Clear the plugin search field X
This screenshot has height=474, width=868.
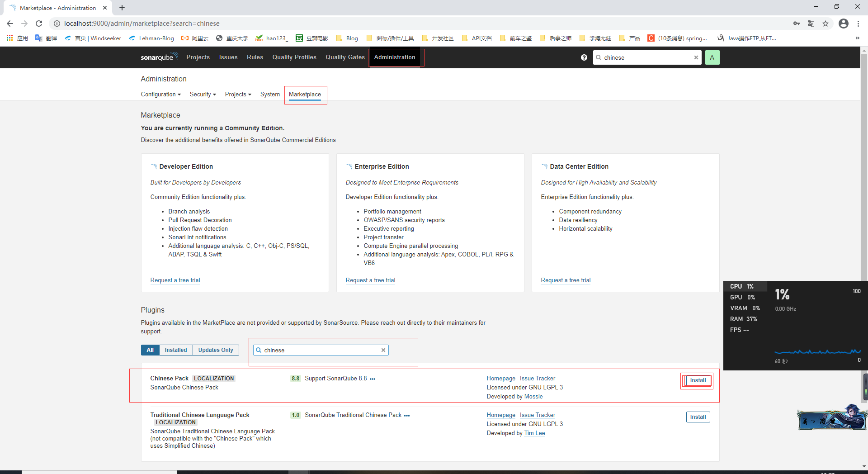pyautogui.click(x=383, y=350)
